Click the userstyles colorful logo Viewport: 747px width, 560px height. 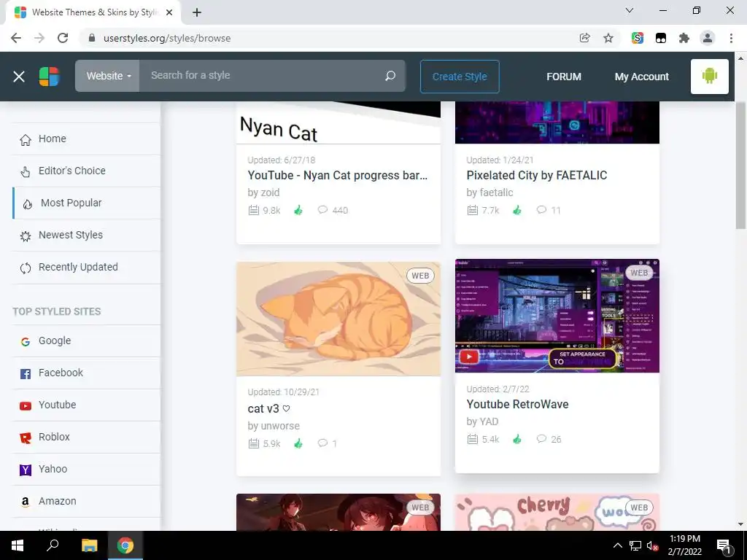[49, 76]
